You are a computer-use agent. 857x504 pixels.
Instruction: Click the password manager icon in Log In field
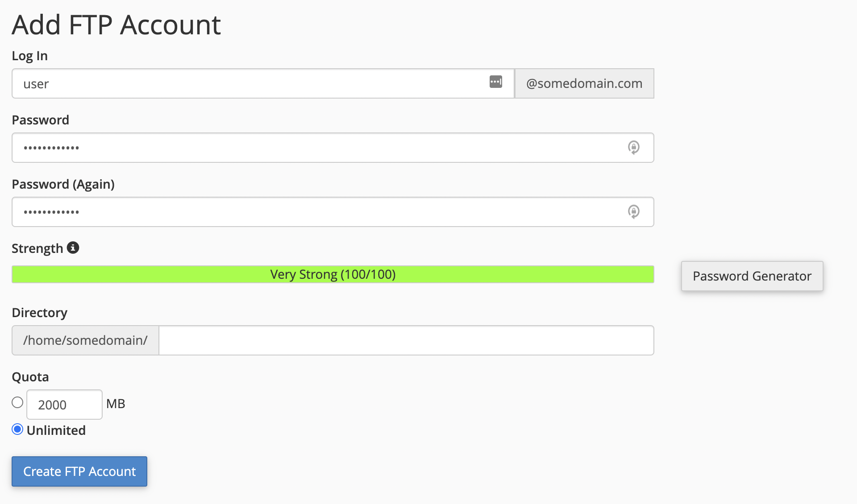click(495, 82)
